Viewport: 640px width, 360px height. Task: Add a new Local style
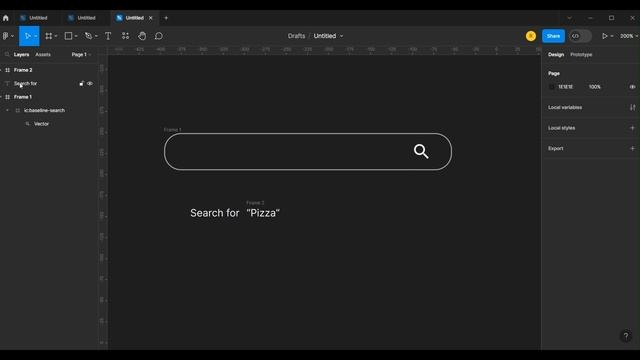632,128
